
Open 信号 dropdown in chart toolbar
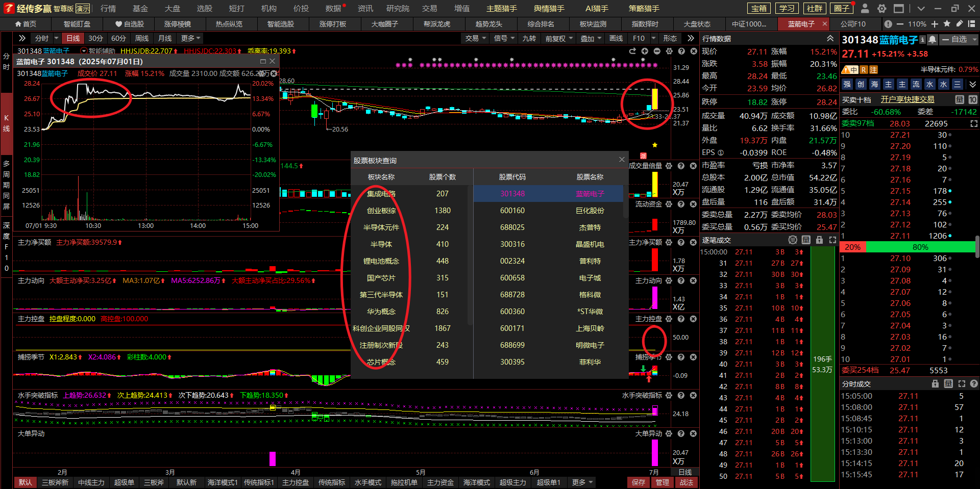504,38
